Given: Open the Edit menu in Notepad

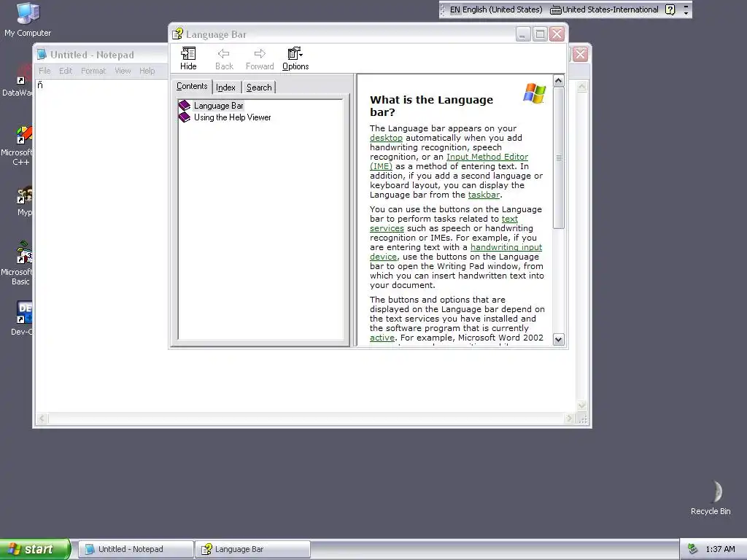Looking at the screenshot, I should [x=66, y=71].
